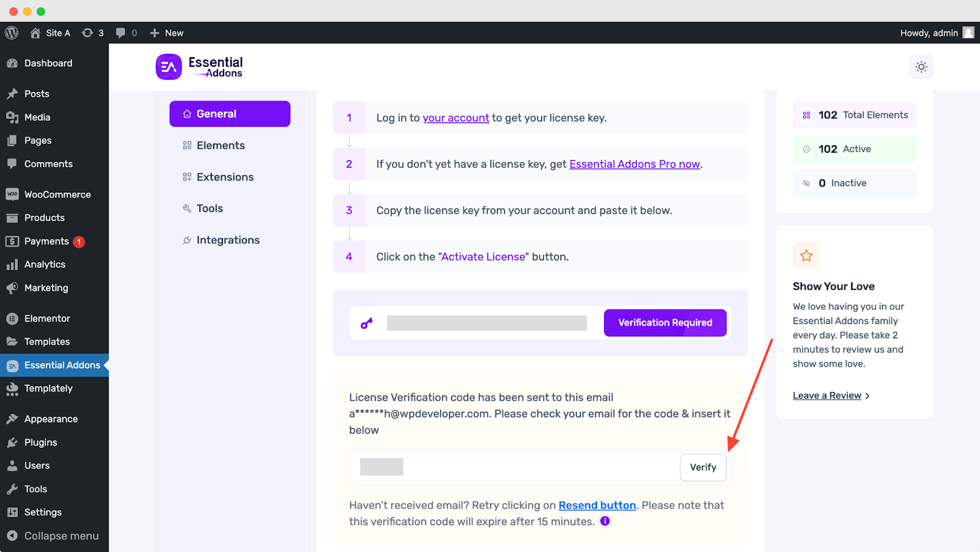980x552 pixels.
Task: Select the General tab
Action: coord(230,114)
